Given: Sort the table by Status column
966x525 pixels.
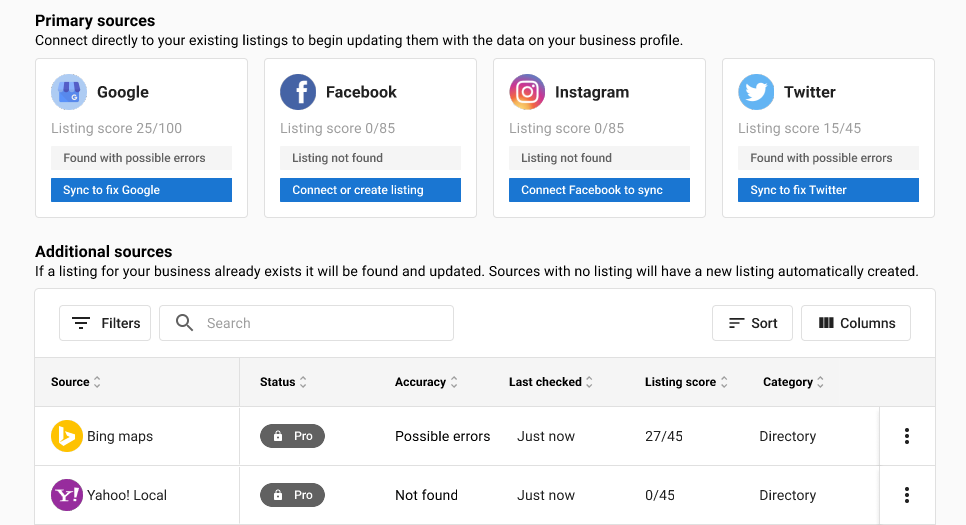Looking at the screenshot, I should coord(283,382).
